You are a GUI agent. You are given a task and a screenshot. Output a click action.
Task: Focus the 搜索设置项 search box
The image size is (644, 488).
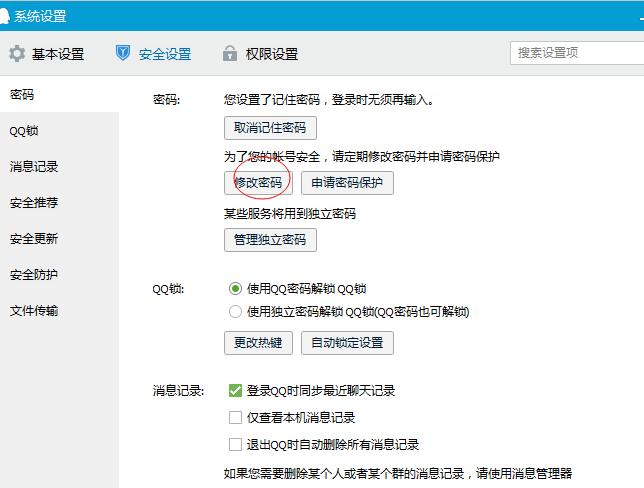pos(577,53)
